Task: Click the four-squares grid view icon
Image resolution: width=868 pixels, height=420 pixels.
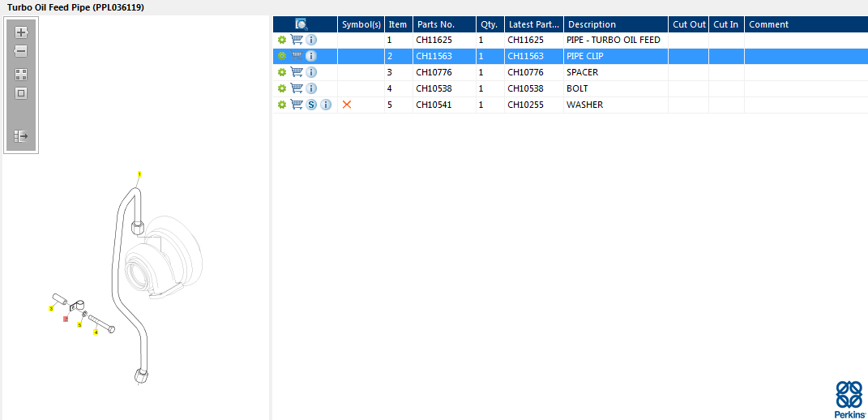Action: [21, 75]
